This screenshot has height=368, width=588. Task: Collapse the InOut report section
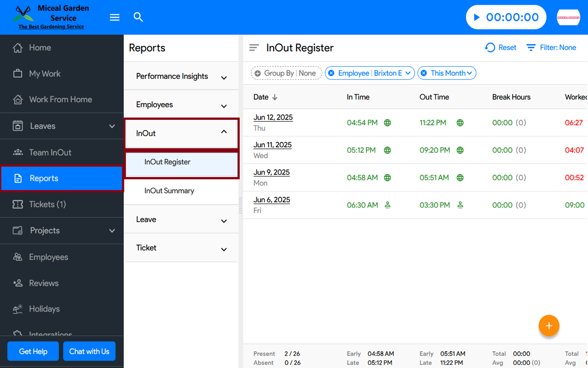coord(223,132)
